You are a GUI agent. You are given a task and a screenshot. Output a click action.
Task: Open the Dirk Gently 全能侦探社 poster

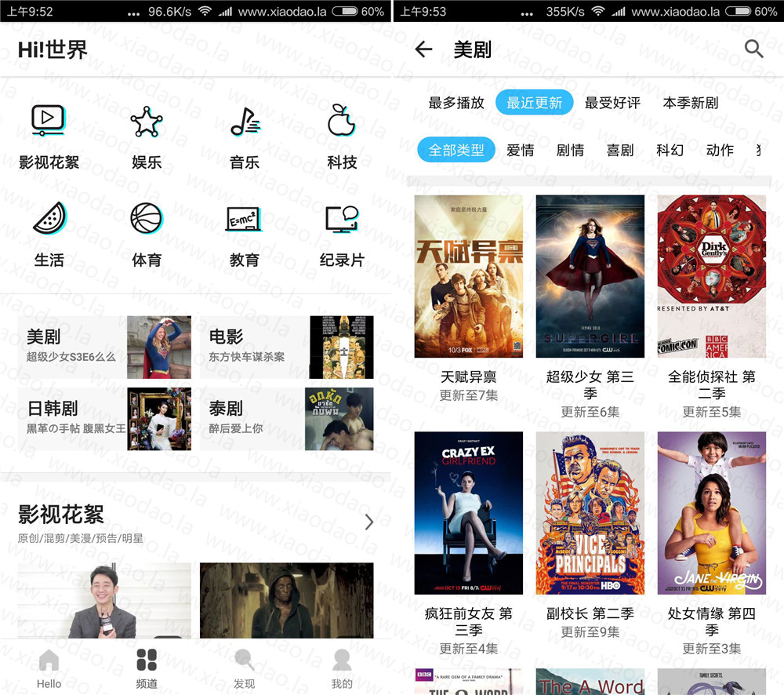tap(712, 276)
